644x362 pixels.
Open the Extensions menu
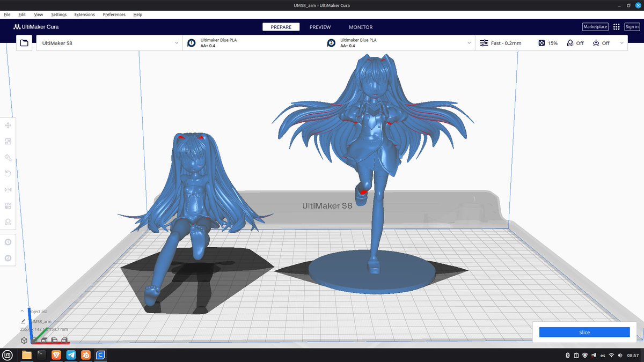[x=85, y=14]
